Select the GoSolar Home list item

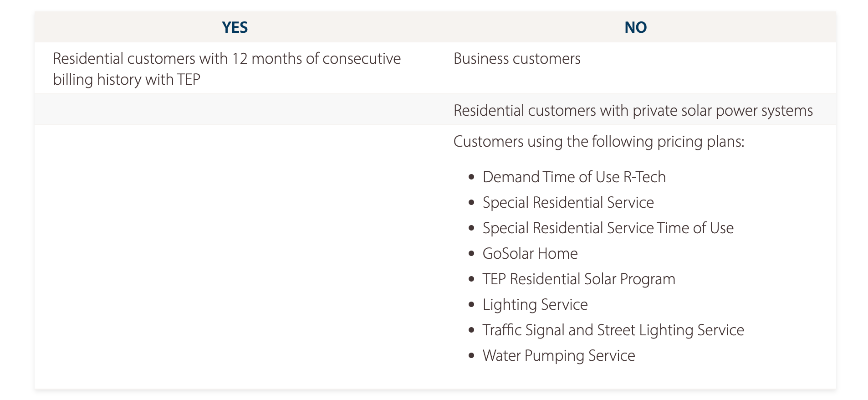530,253
